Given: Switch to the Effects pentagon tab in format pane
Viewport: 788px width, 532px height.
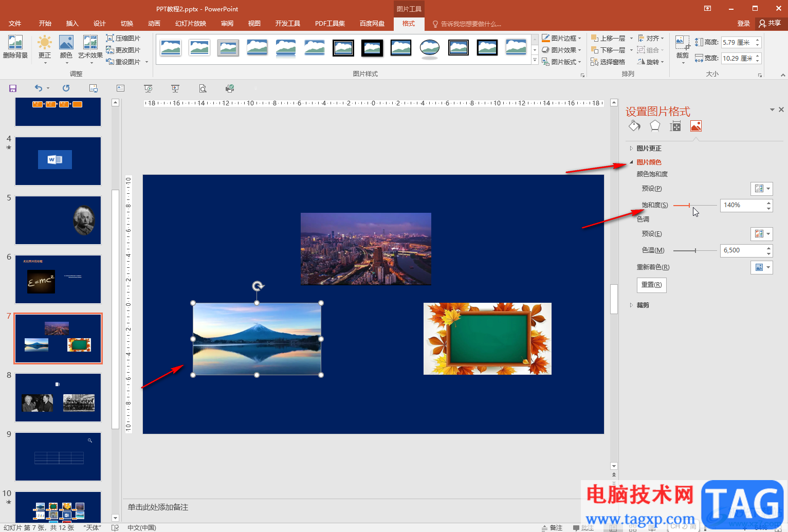Looking at the screenshot, I should point(655,126).
